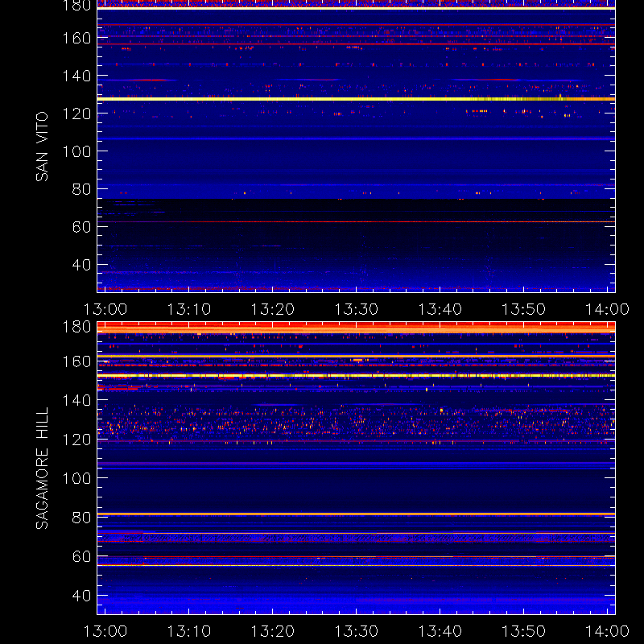Image resolution: width=644 pixels, height=644 pixels.
Task: Click 13:00 time label under San Vito plot
Action: tap(105, 309)
